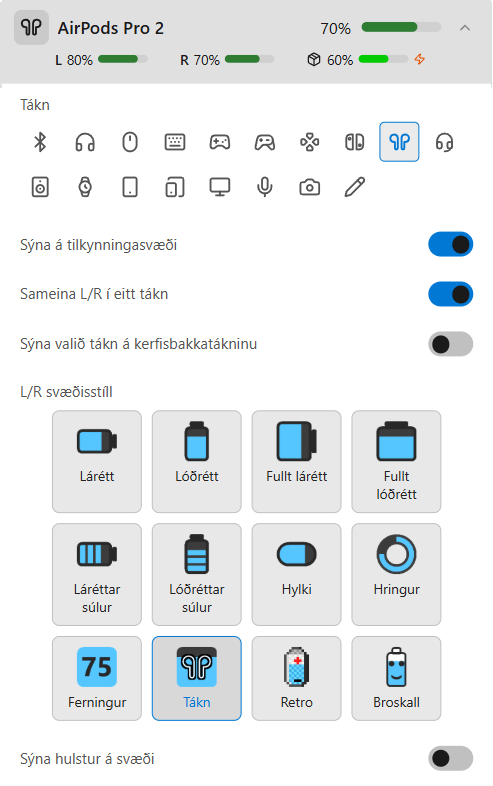
Task: Choose the Ferningur 75 style tile
Action: (97, 678)
